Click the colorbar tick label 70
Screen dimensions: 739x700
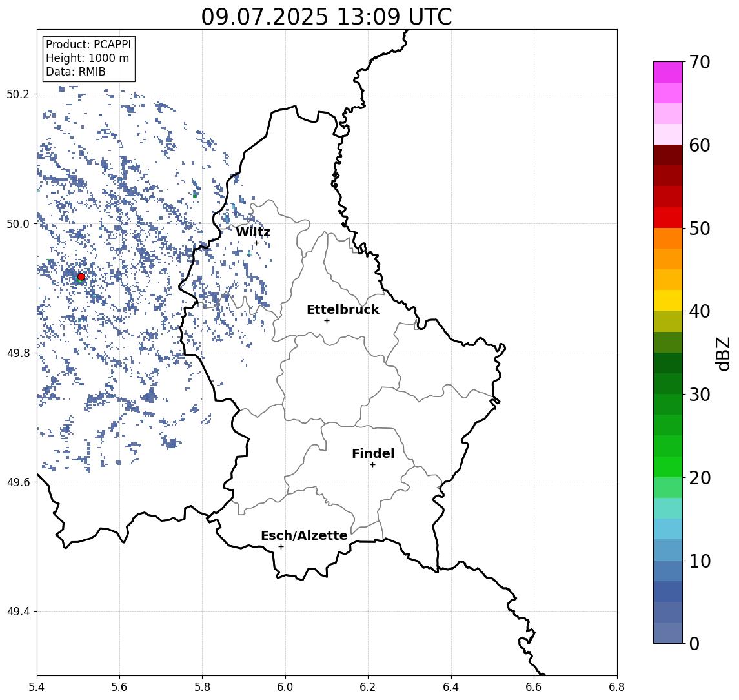point(700,62)
